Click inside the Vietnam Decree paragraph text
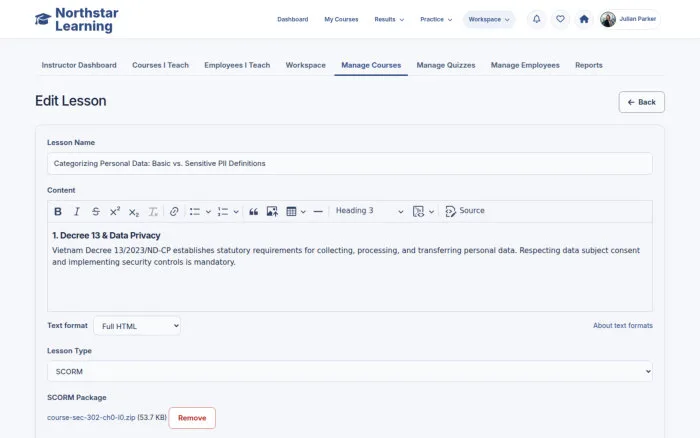700x438 pixels. [x=346, y=256]
